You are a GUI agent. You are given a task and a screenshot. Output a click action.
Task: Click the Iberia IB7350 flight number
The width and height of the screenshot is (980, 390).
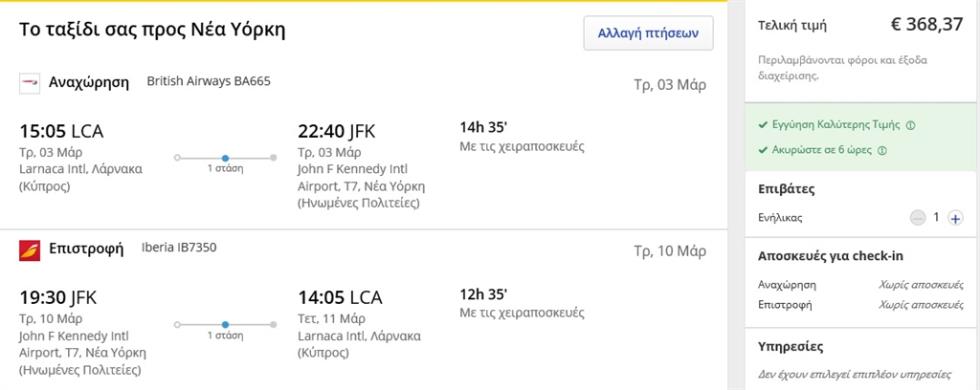[x=179, y=248]
